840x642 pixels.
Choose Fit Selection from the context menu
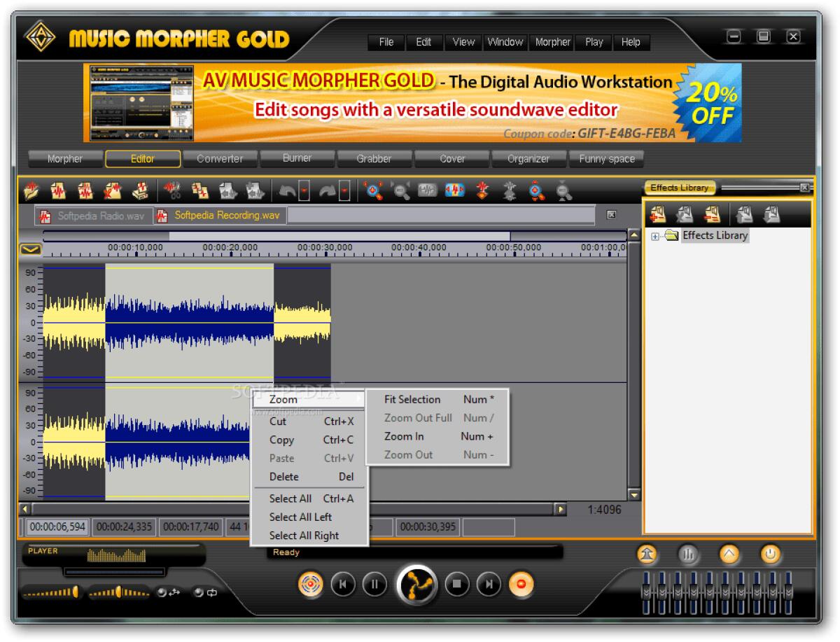413,399
